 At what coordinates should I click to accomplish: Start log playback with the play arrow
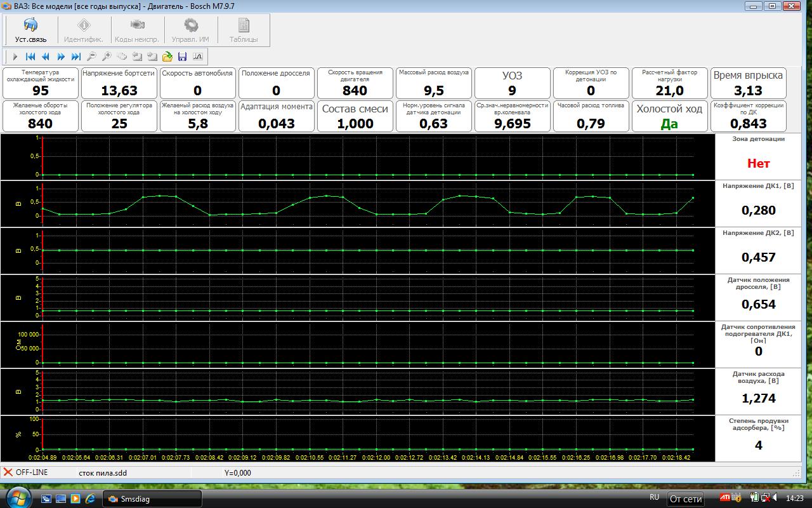click(16, 57)
